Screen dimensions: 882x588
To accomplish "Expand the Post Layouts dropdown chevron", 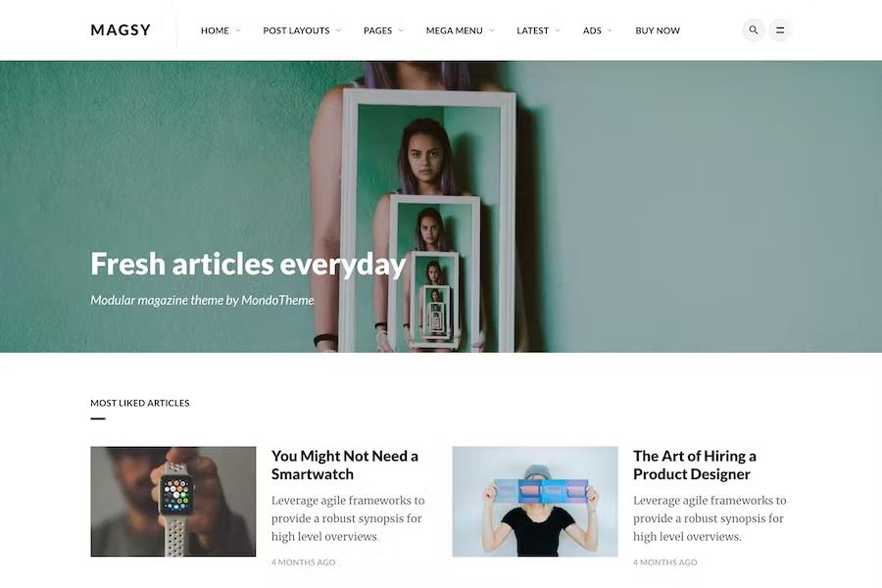I will point(339,30).
